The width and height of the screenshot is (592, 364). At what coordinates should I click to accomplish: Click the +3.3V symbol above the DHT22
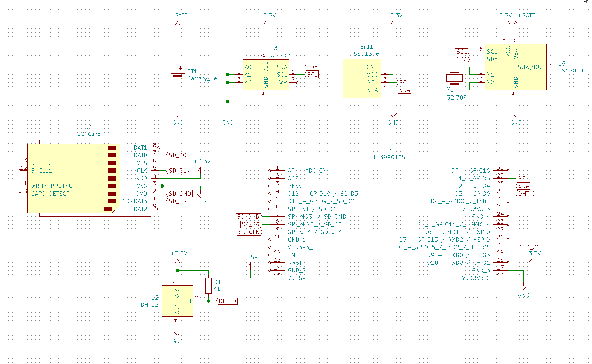click(x=178, y=258)
